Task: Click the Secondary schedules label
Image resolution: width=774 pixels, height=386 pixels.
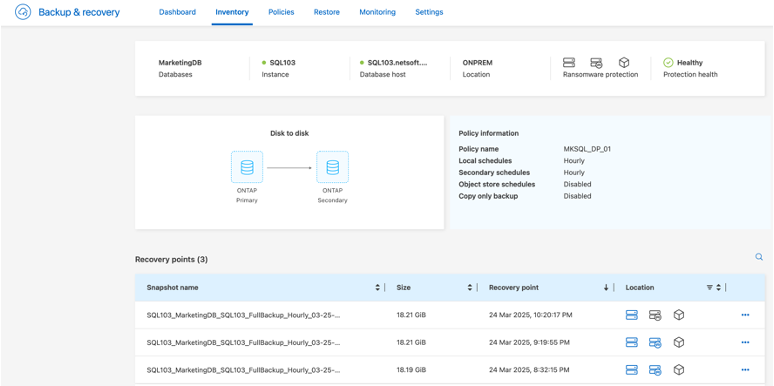Action: click(x=494, y=172)
